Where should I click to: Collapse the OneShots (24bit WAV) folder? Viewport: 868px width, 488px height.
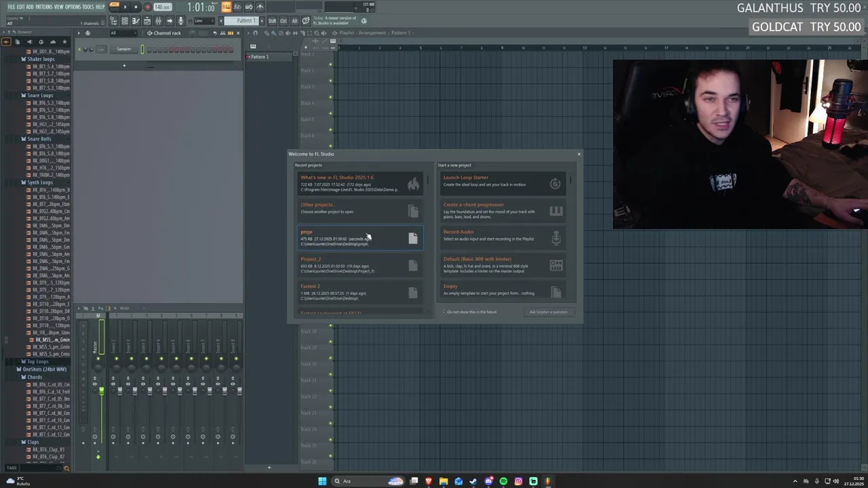pyautogui.click(x=43, y=369)
